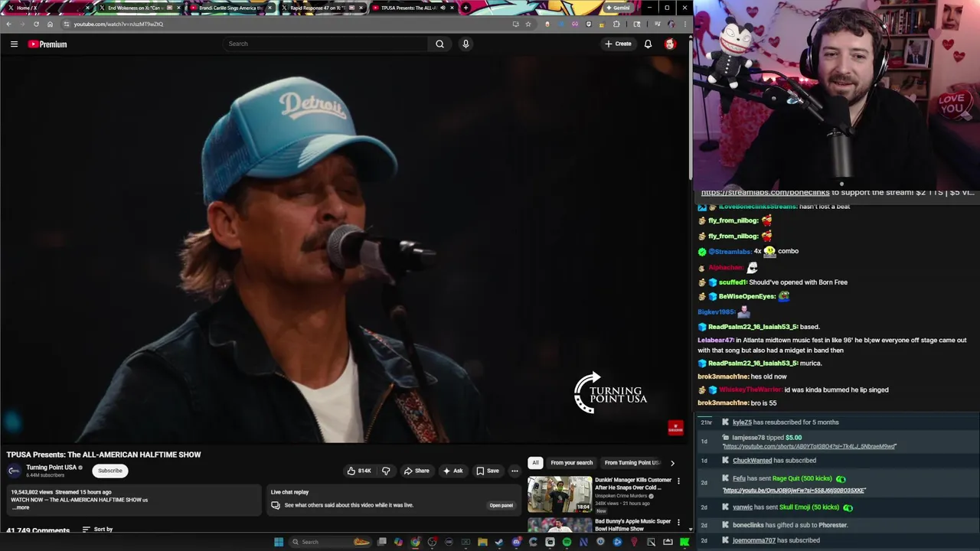Open the Create menu button
980x551 pixels.
pos(618,44)
